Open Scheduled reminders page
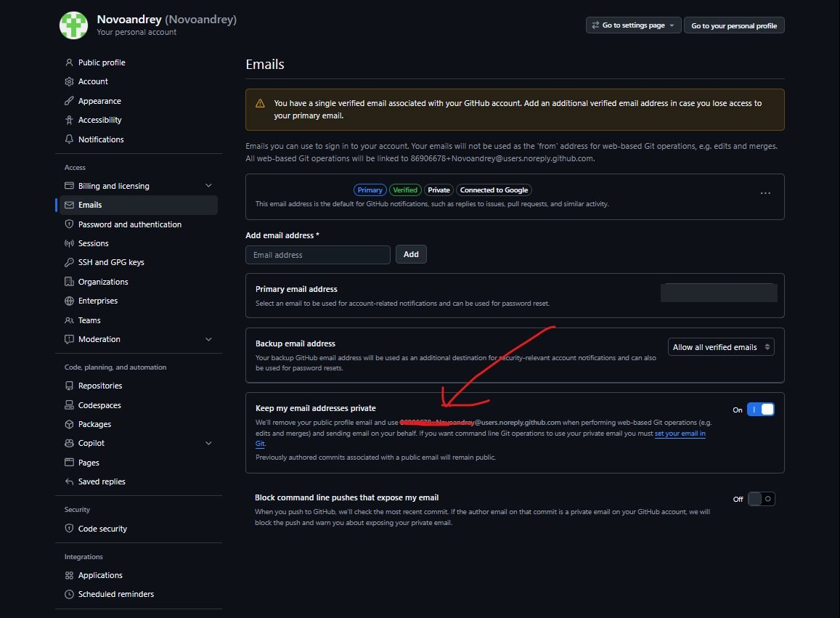The image size is (840, 618). coord(115,594)
